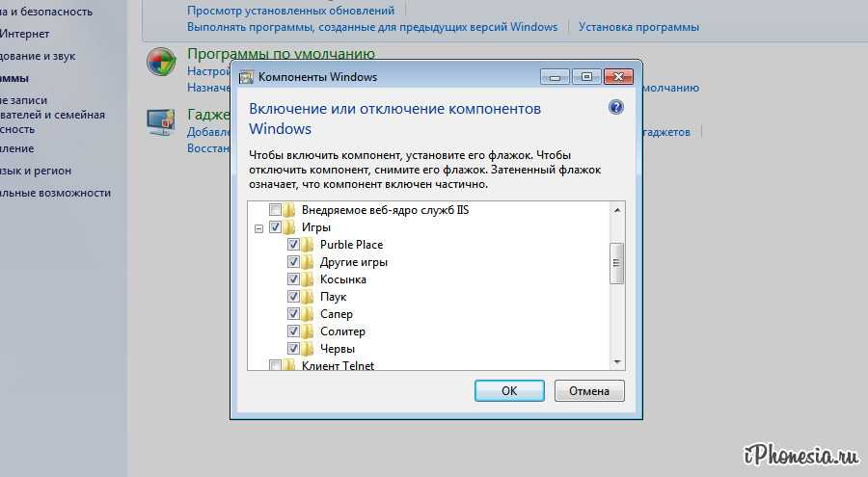Click the Desktop Gadgets monitor icon

click(161, 121)
